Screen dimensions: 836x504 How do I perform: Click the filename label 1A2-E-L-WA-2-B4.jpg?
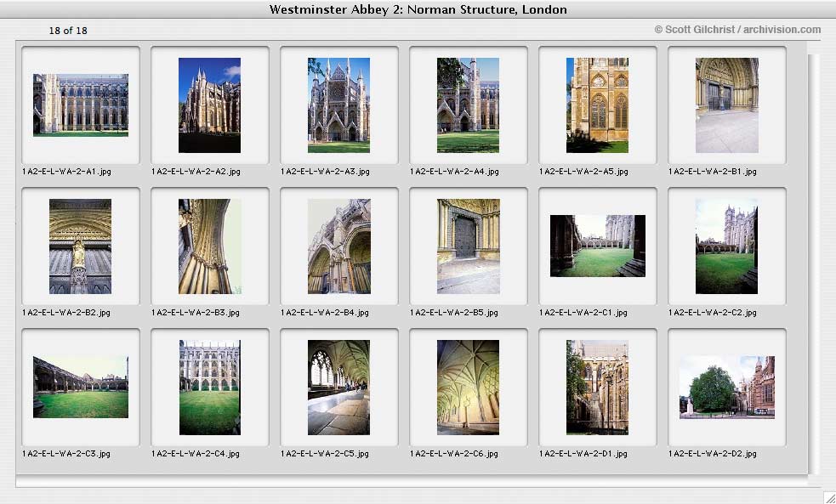pyautogui.click(x=324, y=313)
